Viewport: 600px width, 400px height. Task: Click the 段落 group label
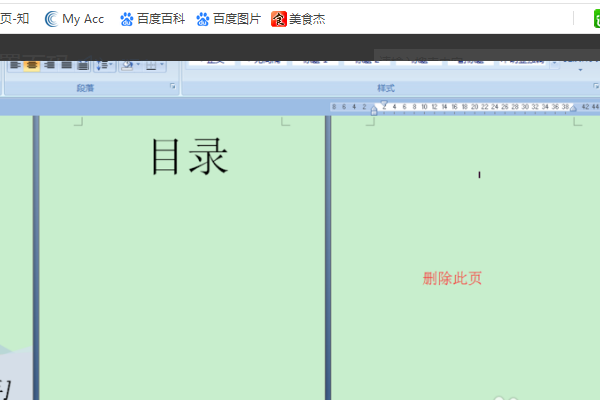[x=85, y=88]
